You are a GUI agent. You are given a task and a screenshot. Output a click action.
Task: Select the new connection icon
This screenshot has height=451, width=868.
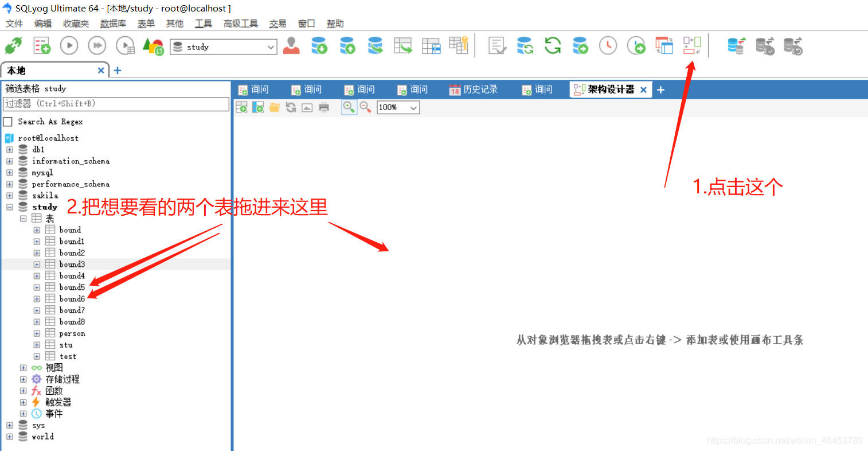pos(13,45)
